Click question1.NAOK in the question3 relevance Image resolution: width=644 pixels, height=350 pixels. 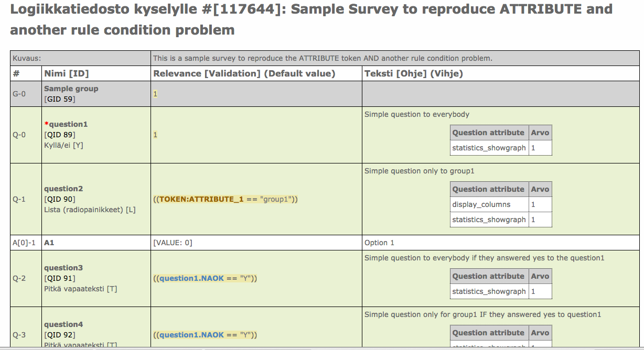192,278
